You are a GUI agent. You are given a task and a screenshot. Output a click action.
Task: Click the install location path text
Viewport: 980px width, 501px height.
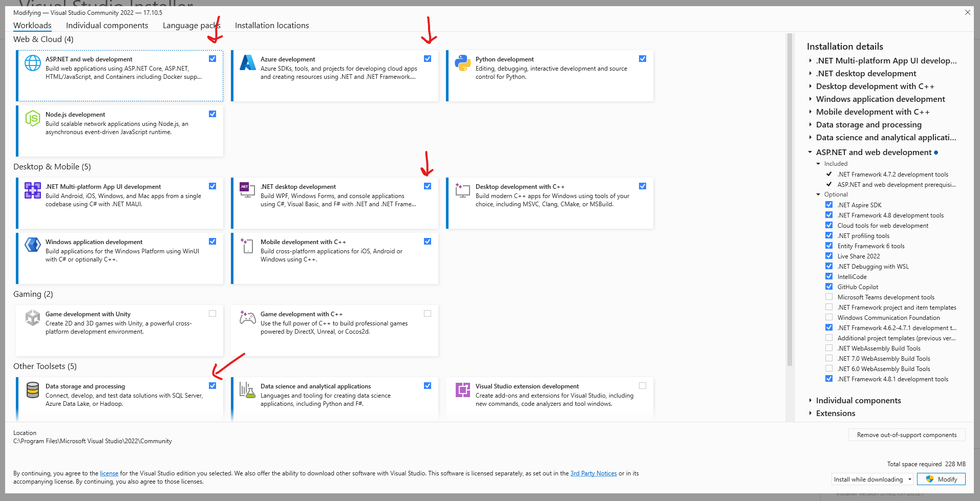(x=93, y=441)
